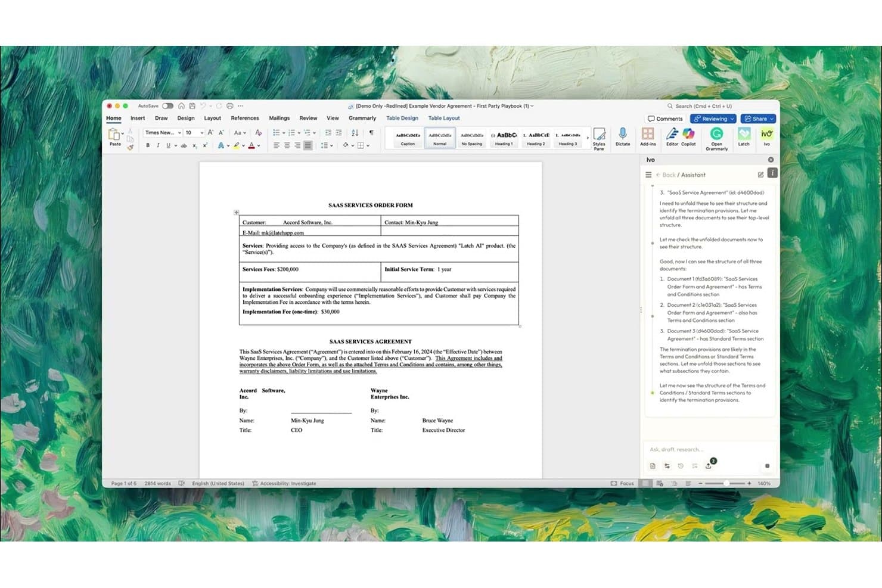Toggle strikethrough formatting

click(184, 145)
